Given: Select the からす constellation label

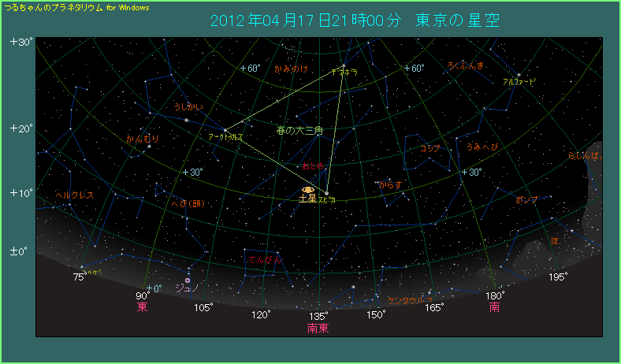Looking at the screenshot, I should coord(389,184).
